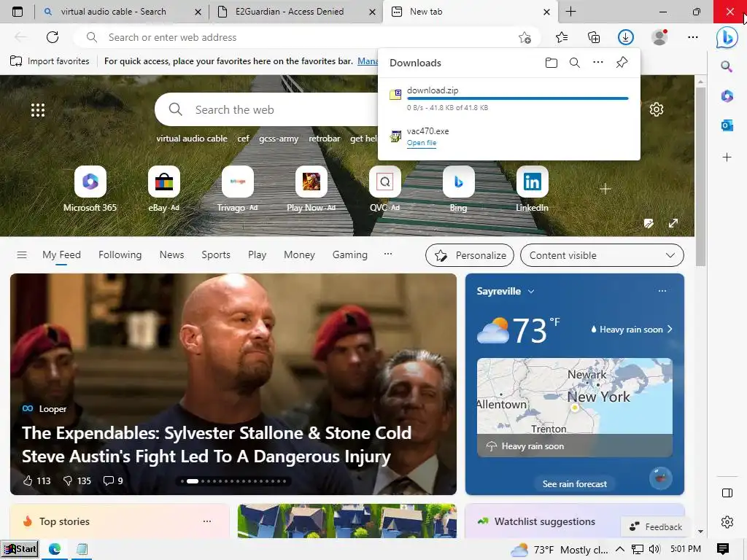Viewport: 747px width, 560px height.
Task: Dislike the Expendables story thumbs down
Action: pos(68,481)
